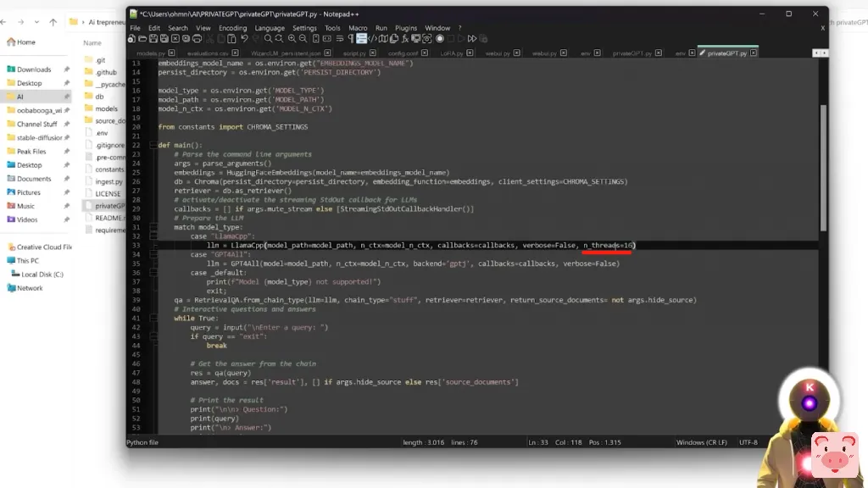Close the models.py tab
Screen dimensions: 868x488
[171, 53]
